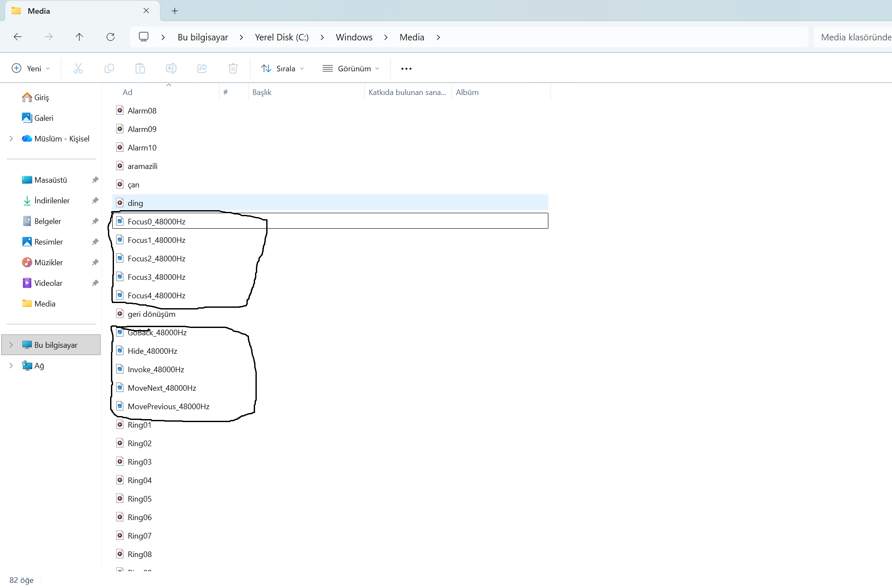Screen dimensions: 892x588
Task: Open the Yeni dropdown
Action: [x=31, y=68]
